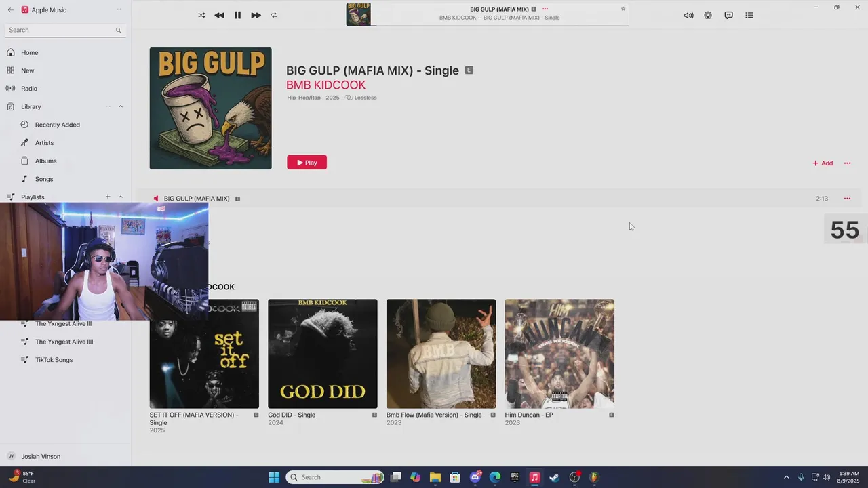Add the single to library
Screen dimensions: 868x488
(823, 163)
